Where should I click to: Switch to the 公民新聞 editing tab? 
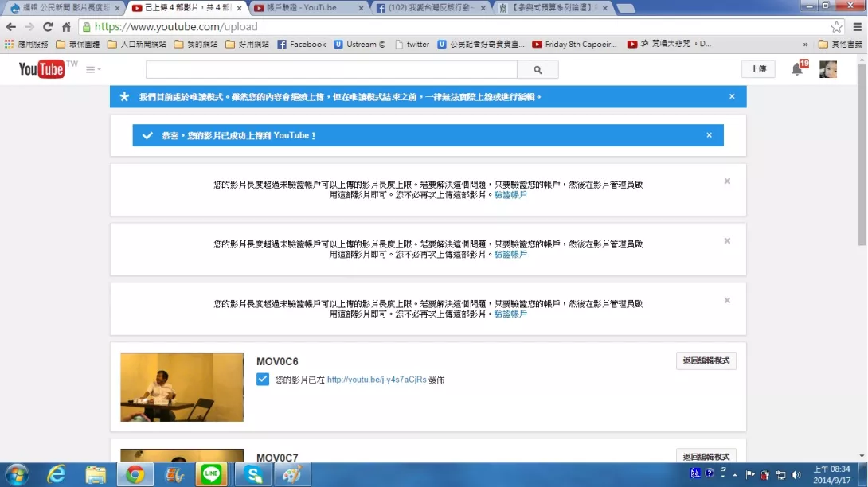(65, 8)
